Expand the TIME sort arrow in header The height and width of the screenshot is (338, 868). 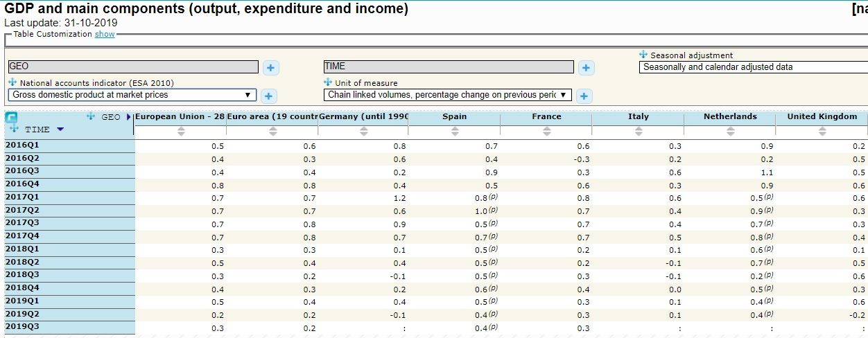tap(60, 130)
